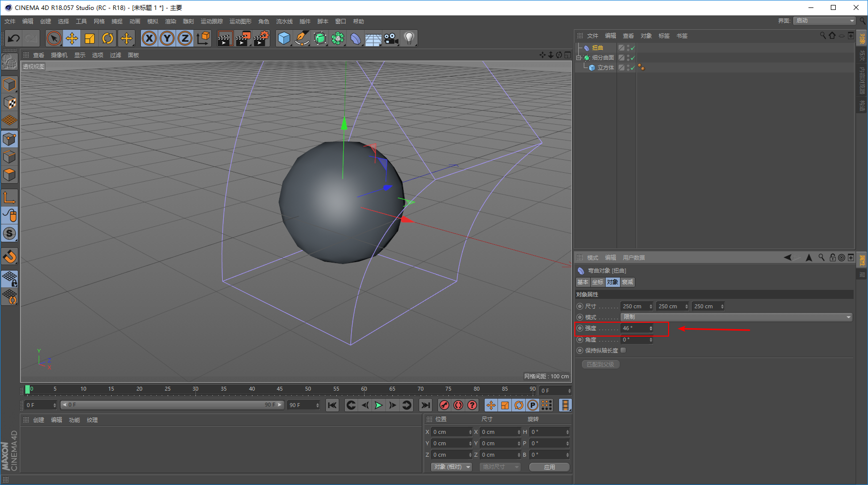Toggle the 强度 animation circle
Viewport: 868px width, 485px height.
point(580,328)
